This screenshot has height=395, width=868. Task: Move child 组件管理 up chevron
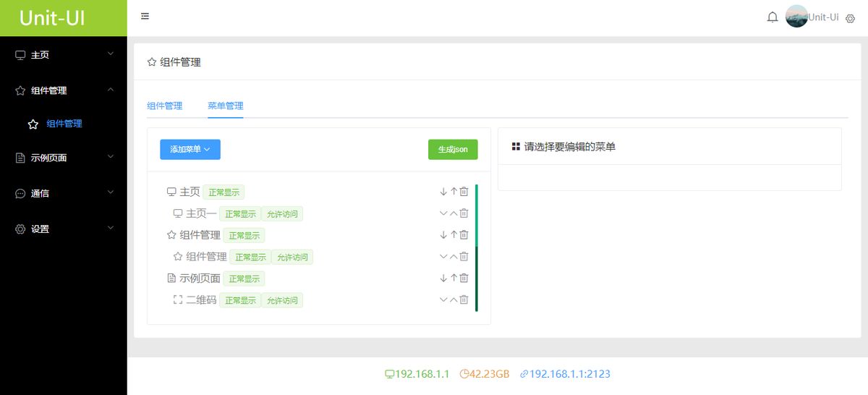click(x=454, y=256)
